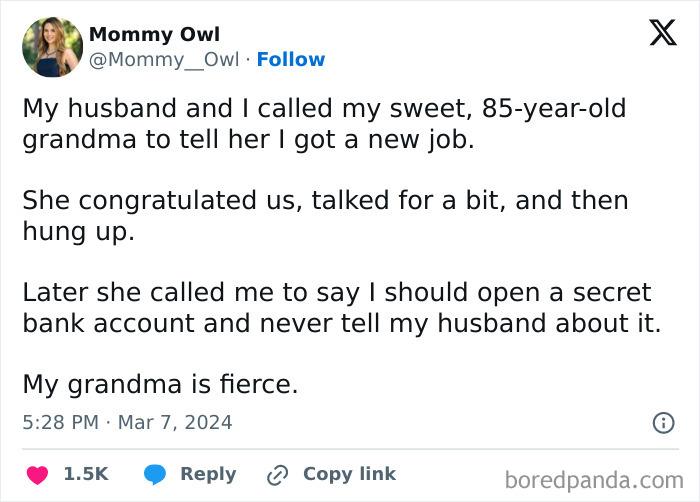Click the X logo icon
Screen dimensions: 700x502
pyautogui.click(x=662, y=32)
